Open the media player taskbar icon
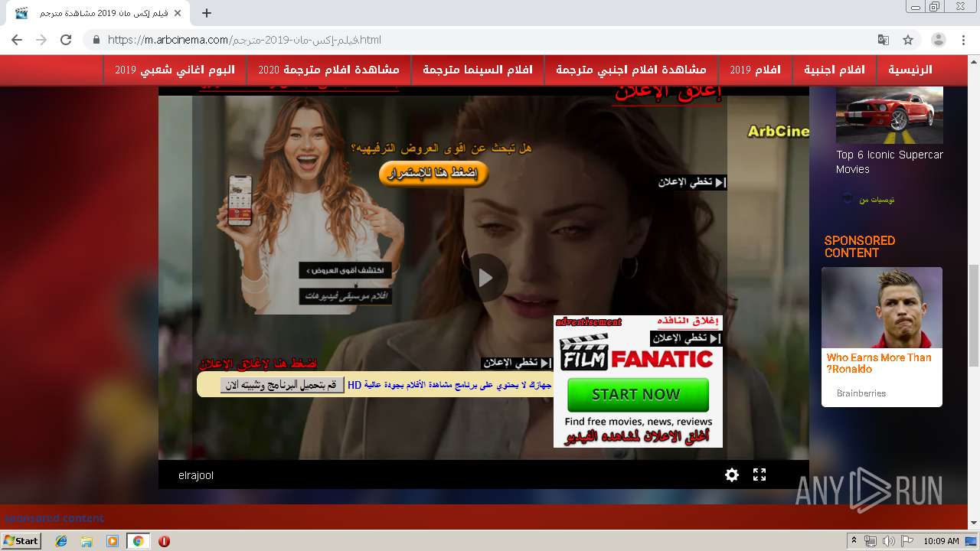The image size is (980, 551). click(113, 541)
